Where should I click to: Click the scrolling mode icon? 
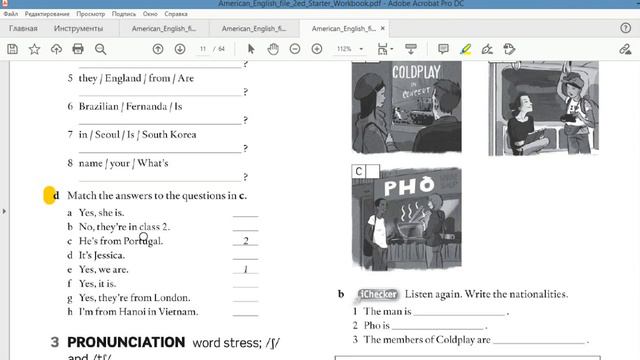point(411,49)
